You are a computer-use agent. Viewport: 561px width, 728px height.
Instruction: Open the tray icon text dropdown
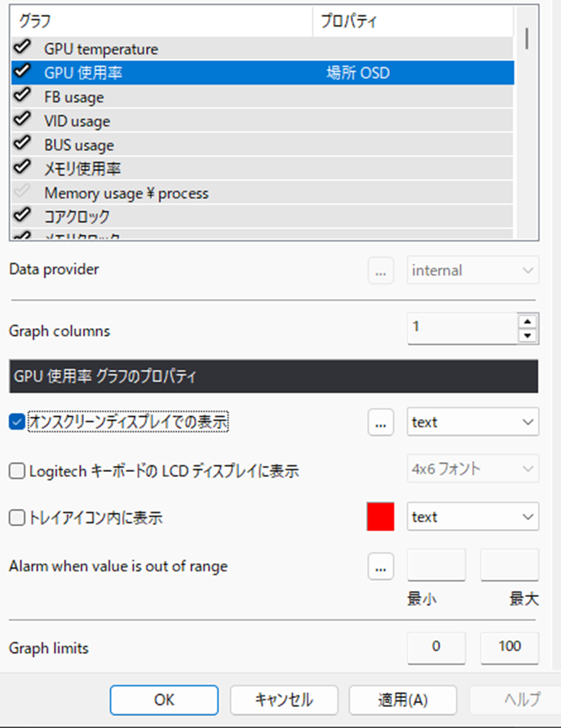click(473, 516)
